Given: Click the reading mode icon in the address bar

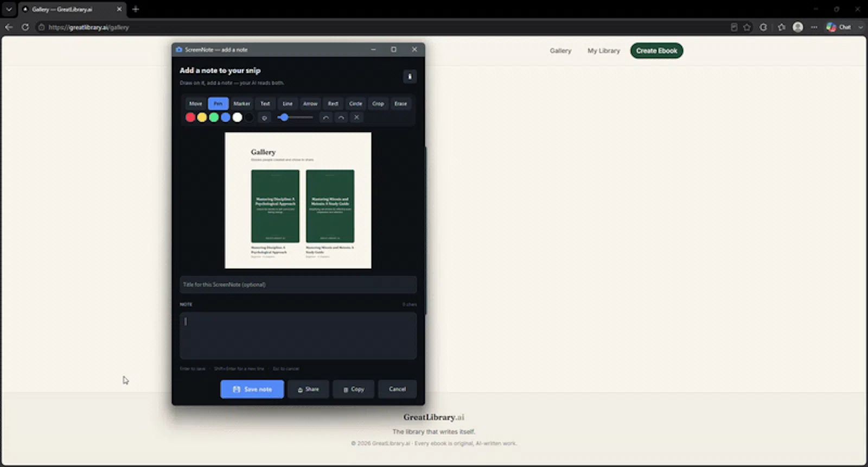Looking at the screenshot, I should pyautogui.click(x=734, y=27).
